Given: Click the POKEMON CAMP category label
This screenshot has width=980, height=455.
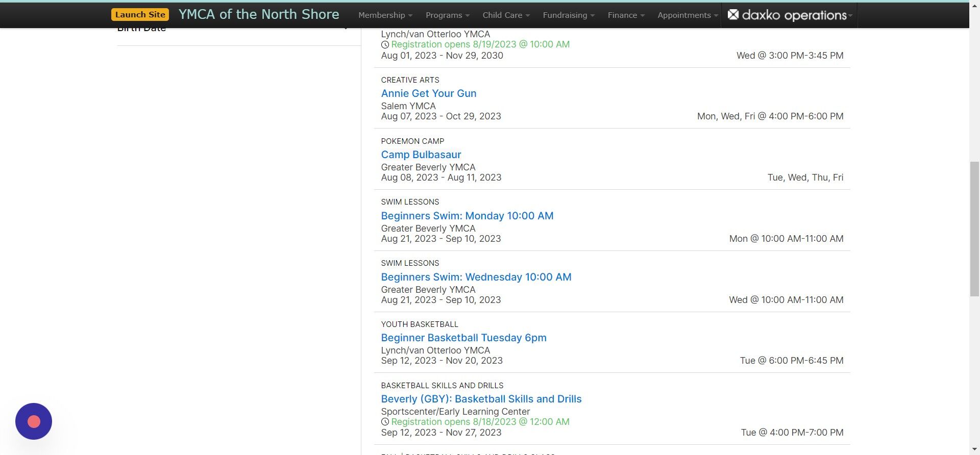Looking at the screenshot, I should point(412,141).
